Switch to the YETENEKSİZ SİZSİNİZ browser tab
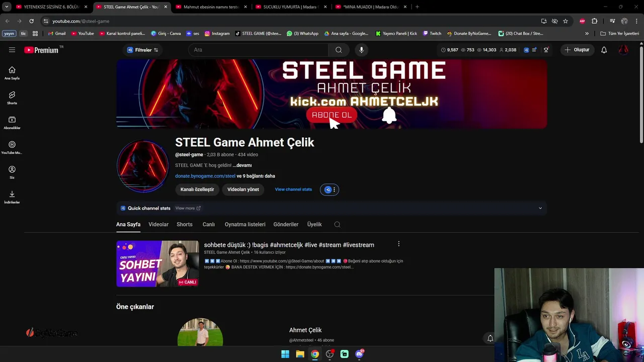Screen dimensions: 644x362 pos(52,7)
